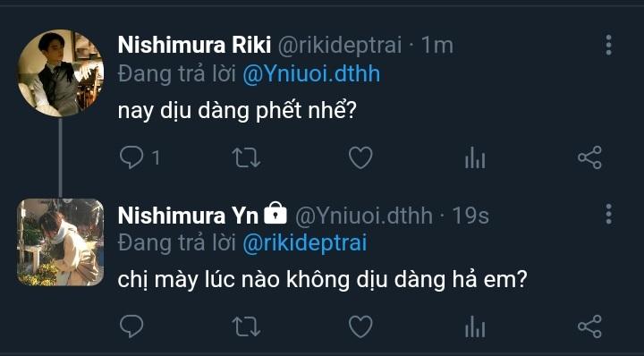View Nishimura Riki's round avatar
The image size is (644, 356).
61,72
